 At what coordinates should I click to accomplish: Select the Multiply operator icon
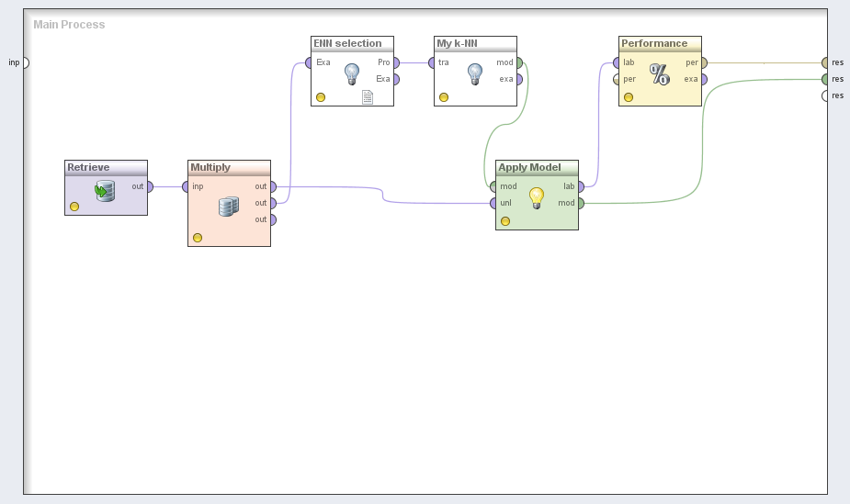click(229, 207)
